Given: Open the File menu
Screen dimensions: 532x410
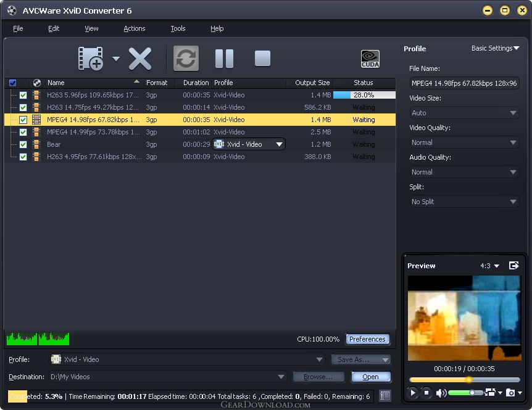Looking at the screenshot, I should pos(18,28).
